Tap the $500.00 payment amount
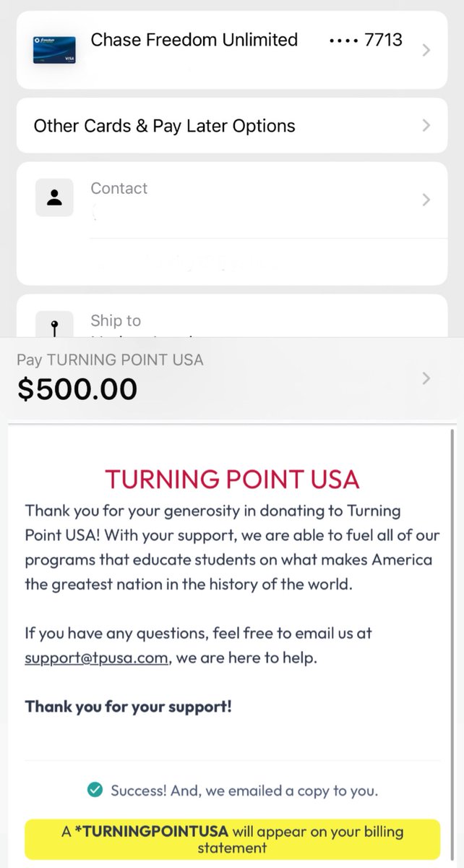The image size is (464, 868). click(x=77, y=389)
